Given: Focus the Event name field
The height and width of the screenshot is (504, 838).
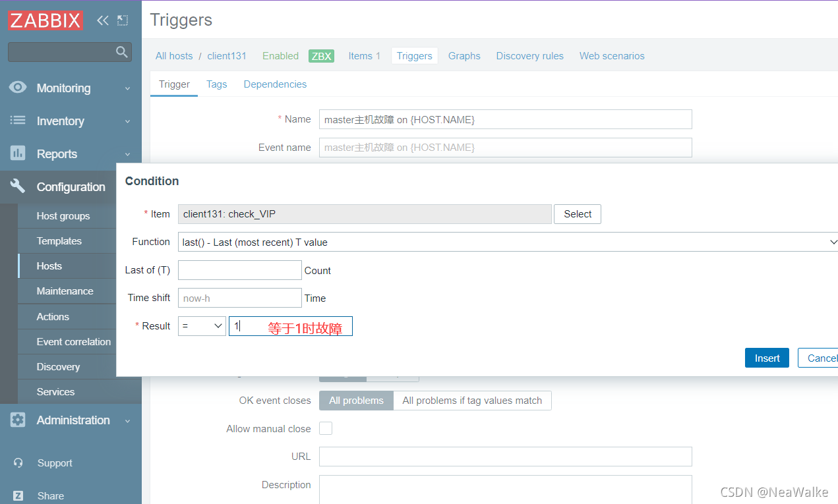Looking at the screenshot, I should 506,148.
